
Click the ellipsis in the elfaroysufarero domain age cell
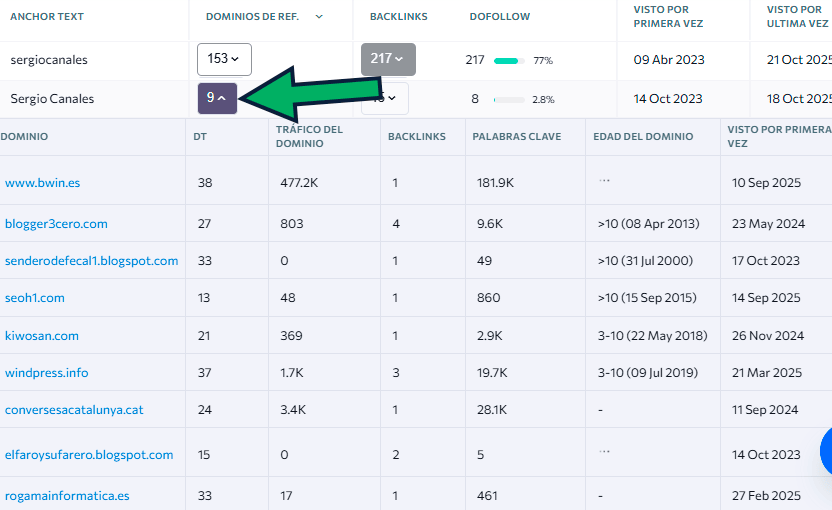[x=603, y=452]
